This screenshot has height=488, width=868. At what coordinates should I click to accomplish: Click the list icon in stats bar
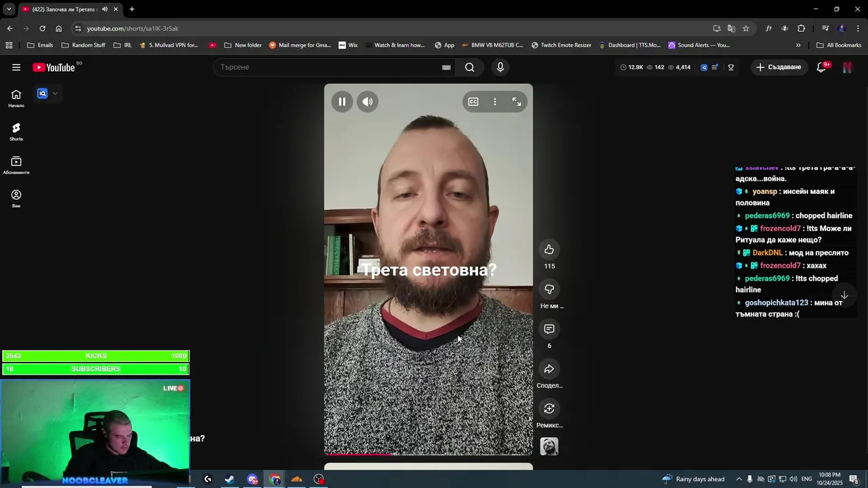pos(715,67)
